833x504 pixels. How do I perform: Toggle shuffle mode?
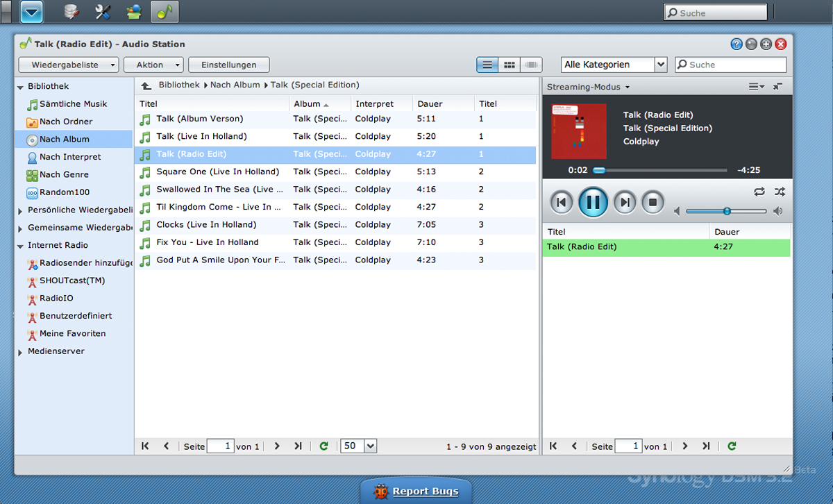(x=780, y=192)
